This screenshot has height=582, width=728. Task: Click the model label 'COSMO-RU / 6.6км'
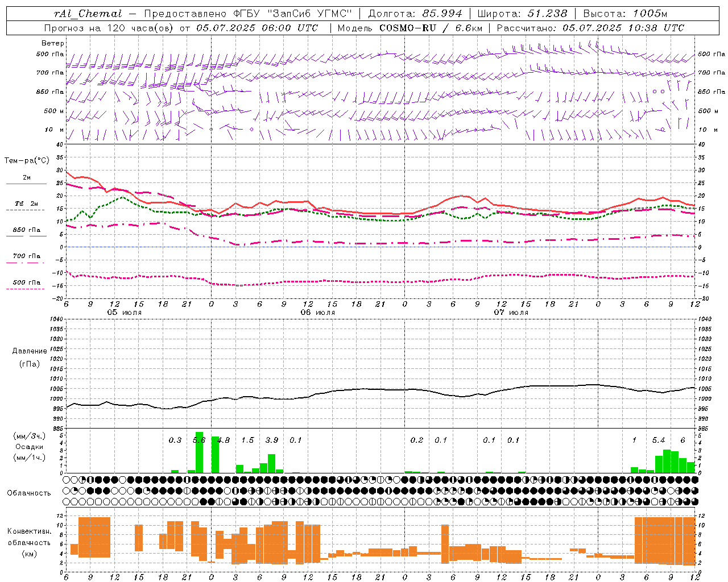point(431,28)
